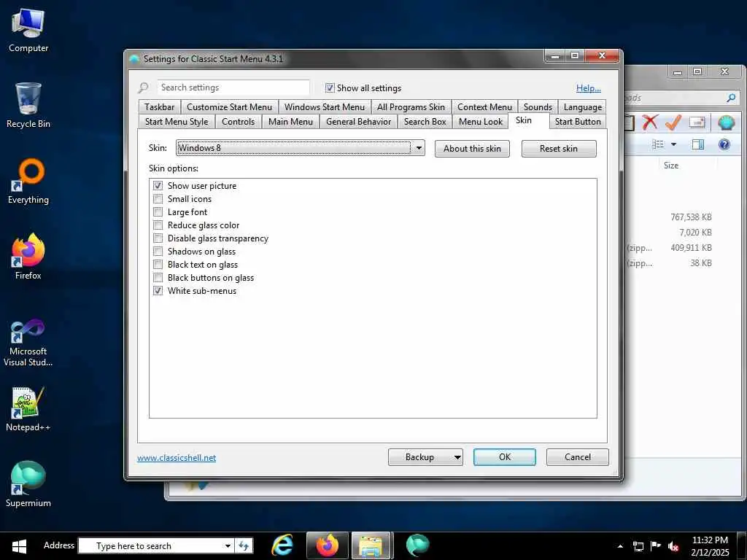Click the blue help icon in Explorer
Image resolution: width=747 pixels, height=560 pixels.
724,144
